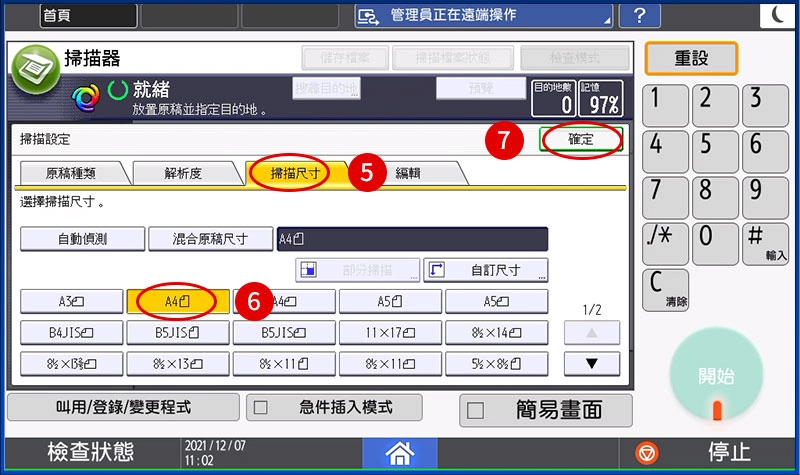The image size is (800, 475).
Task: Click the orange stop icon
Action: [x=646, y=453]
